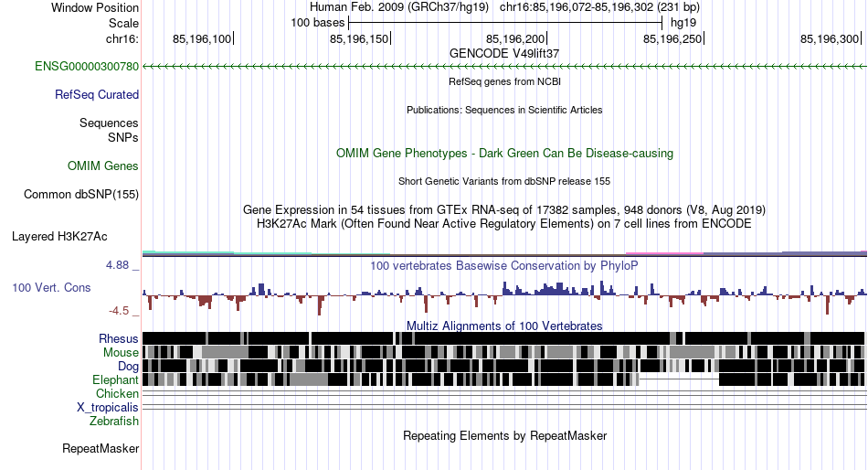Click the ENSG00000300780 gene label
This screenshot has height=470, width=868.
(87, 67)
